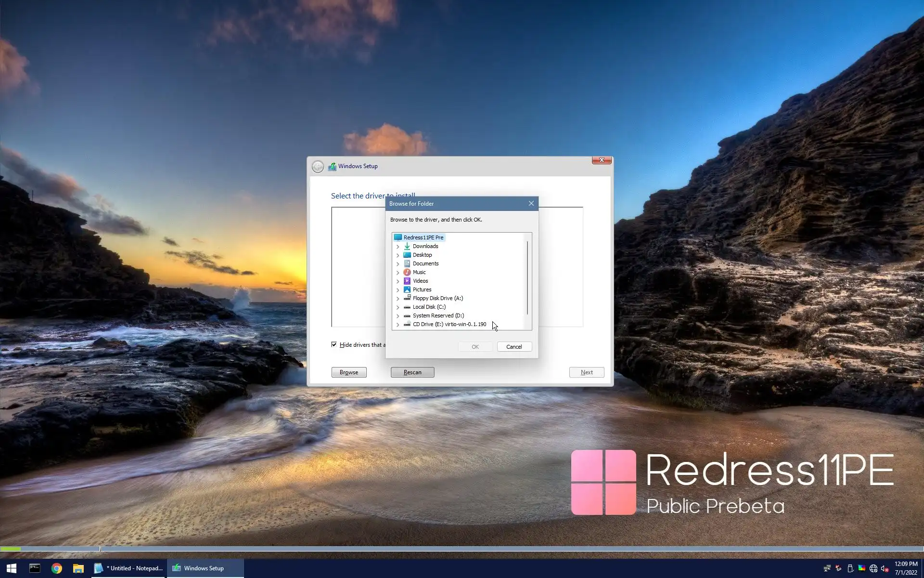
Task: Click the no-internet globe tray icon
Action: click(x=873, y=569)
